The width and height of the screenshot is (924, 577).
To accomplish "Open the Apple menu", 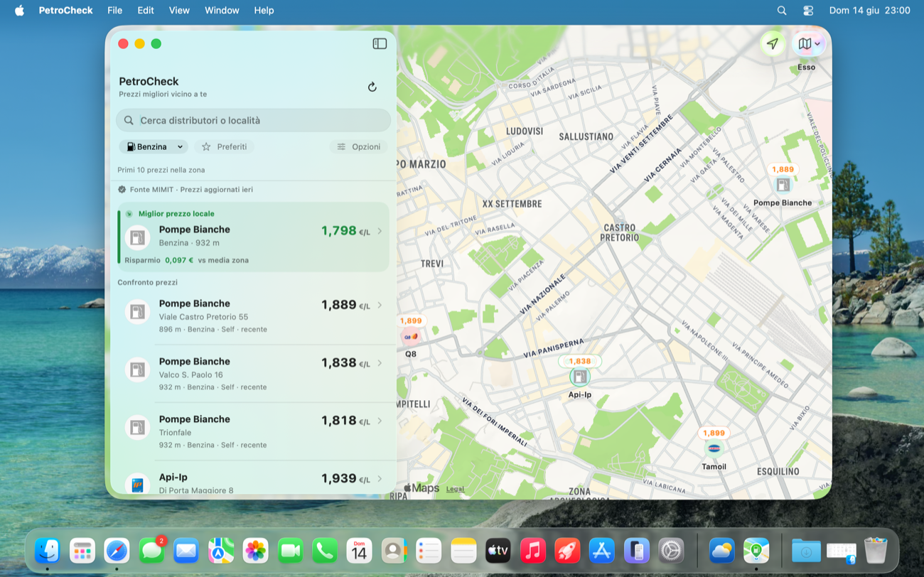I will pos(19,10).
